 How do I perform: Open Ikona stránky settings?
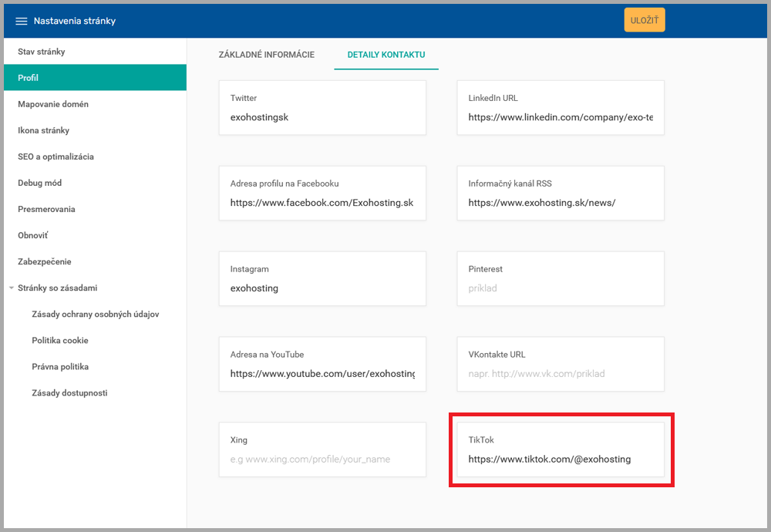pyautogui.click(x=43, y=130)
